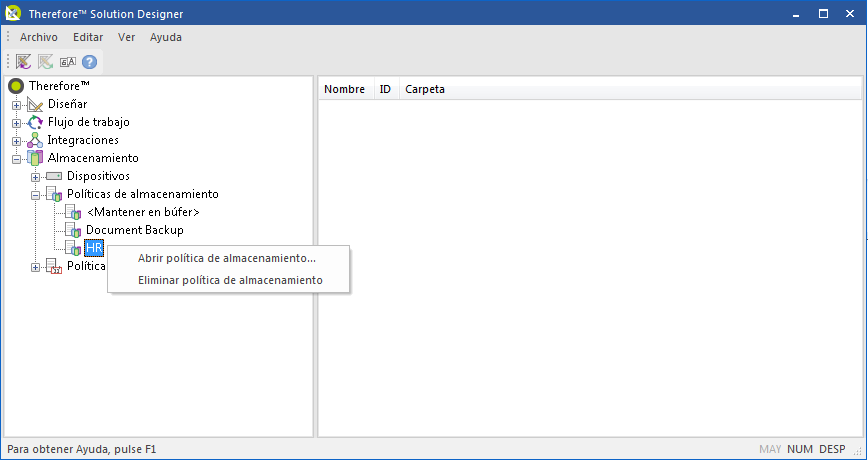
Task: Click the Integraciones node icon
Action: click(35, 140)
